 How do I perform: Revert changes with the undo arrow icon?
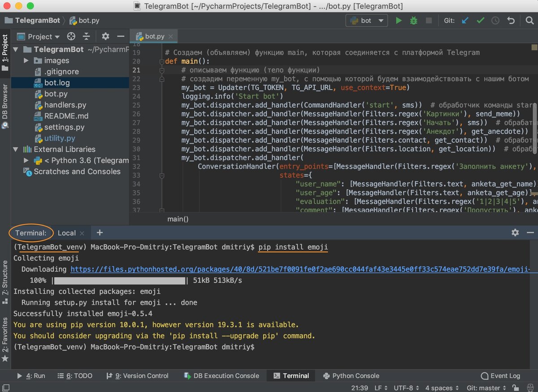click(511, 21)
